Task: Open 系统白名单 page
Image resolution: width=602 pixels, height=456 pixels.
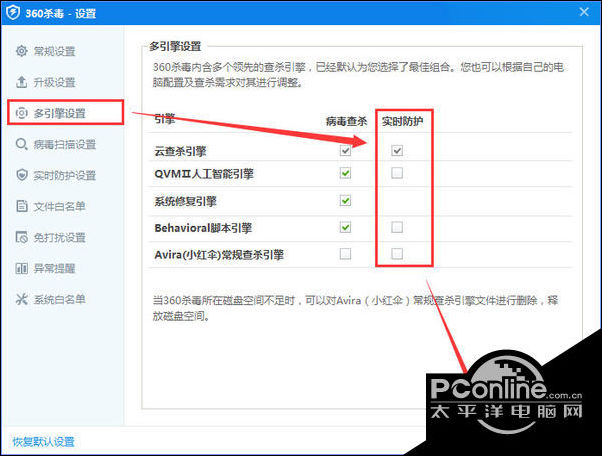Action: 60,299
